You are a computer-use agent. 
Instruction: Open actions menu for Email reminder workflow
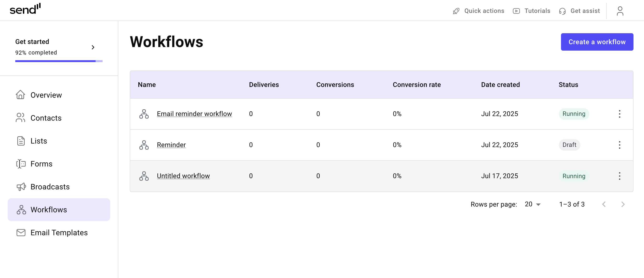coord(619,114)
